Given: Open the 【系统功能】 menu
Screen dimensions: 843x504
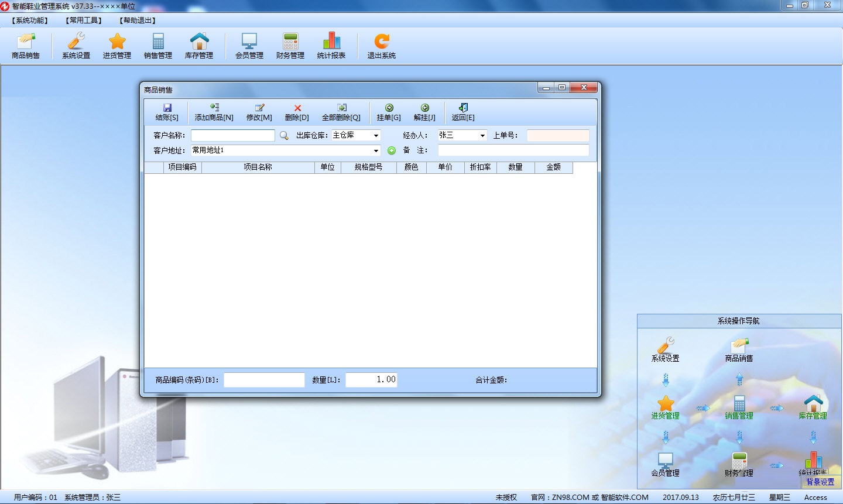Looking at the screenshot, I should pos(30,20).
